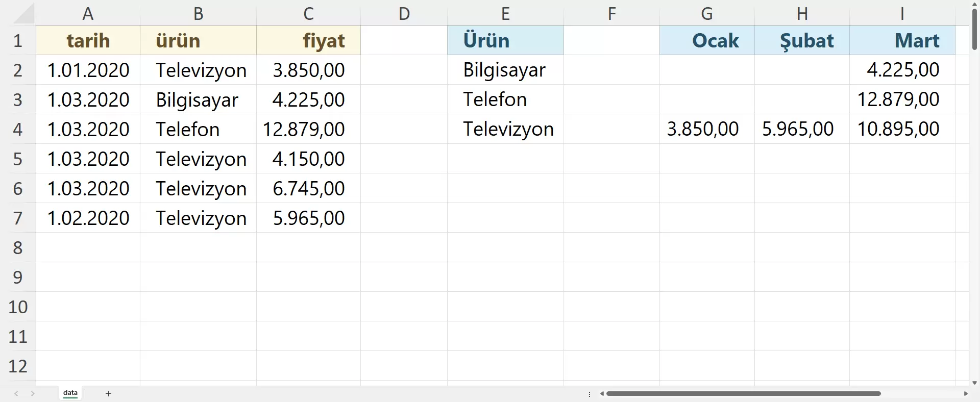This screenshot has height=402, width=980.
Task: Select Mart value 4.225,00 in column I
Action: pos(902,70)
